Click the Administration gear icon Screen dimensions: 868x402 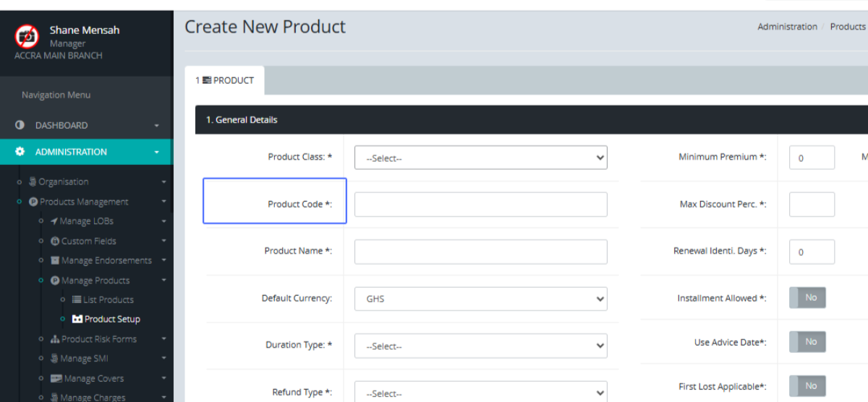[20, 152]
